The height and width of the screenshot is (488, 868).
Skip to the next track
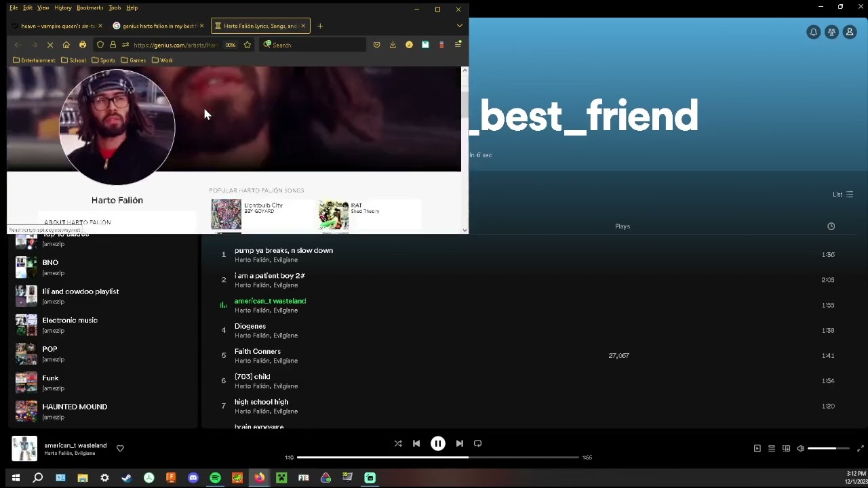click(x=459, y=443)
